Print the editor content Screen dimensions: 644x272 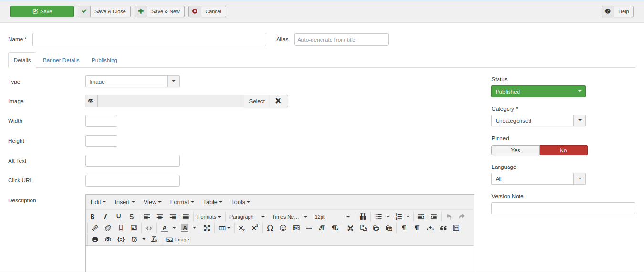click(x=95, y=240)
